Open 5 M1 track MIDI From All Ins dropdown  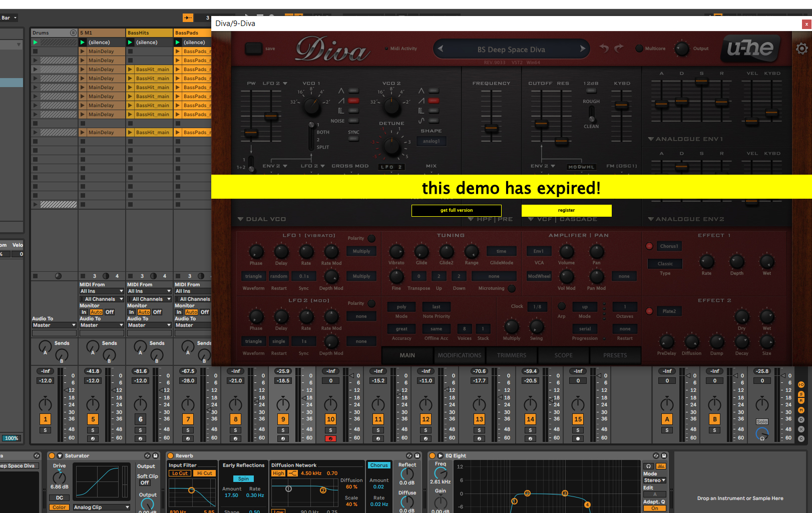[x=102, y=291]
